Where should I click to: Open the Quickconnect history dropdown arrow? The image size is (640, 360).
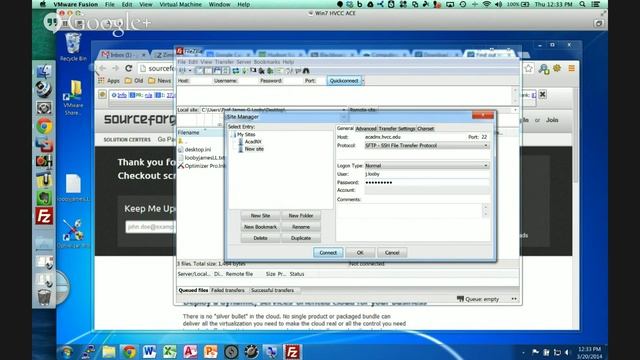coord(363,81)
